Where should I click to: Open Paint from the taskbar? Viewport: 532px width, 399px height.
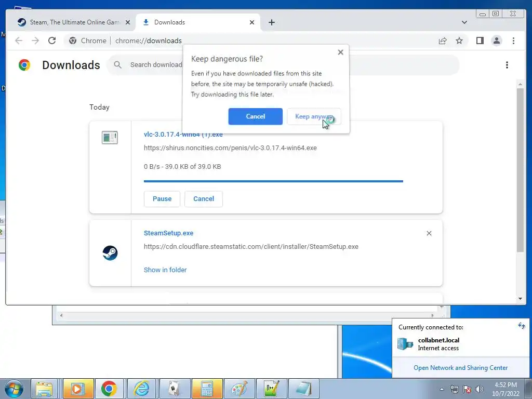239,389
